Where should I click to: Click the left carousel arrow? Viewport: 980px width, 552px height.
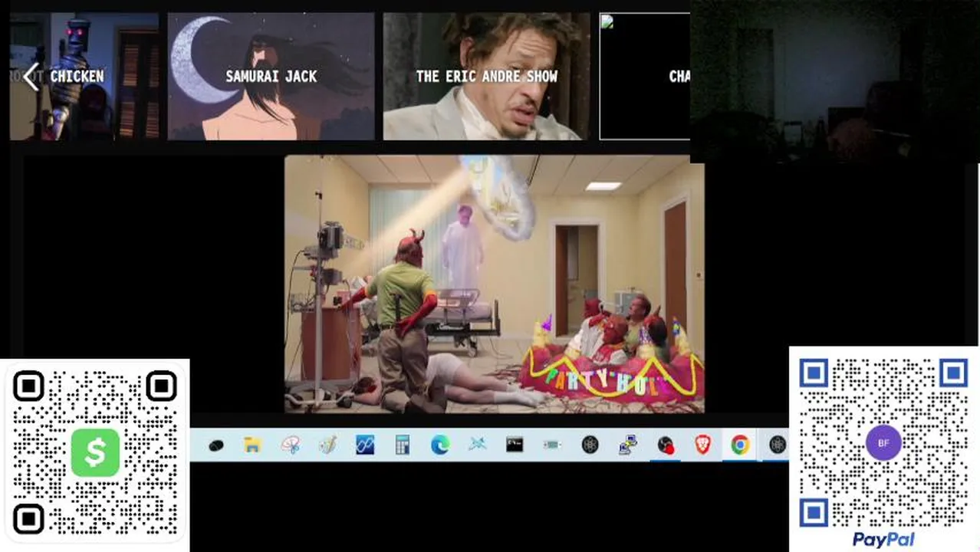pos(30,77)
